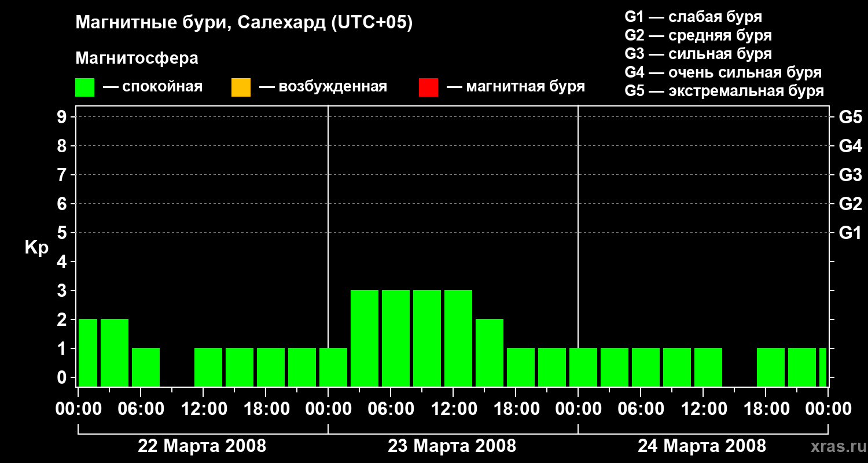
Task: Select the first Kp 3 bar on 23 March
Action: (365, 338)
